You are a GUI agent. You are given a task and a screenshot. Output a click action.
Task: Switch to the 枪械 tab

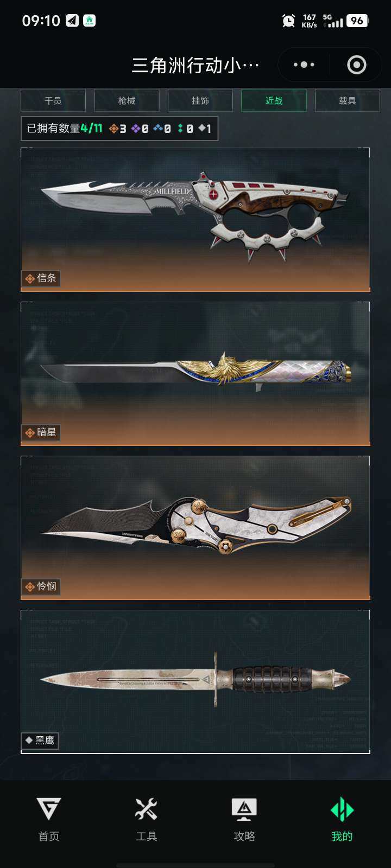pos(127,100)
